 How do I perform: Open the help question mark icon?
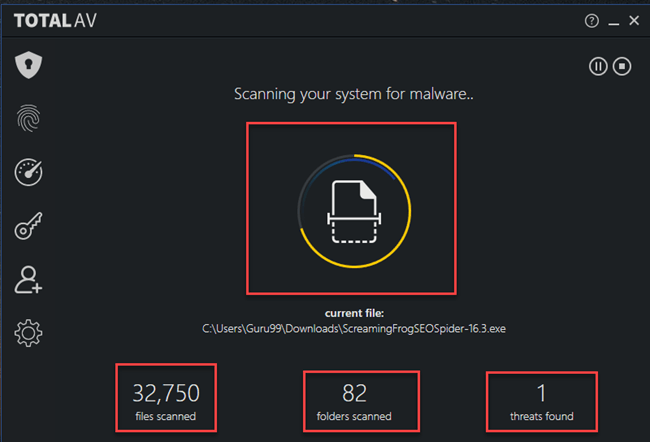click(x=592, y=21)
